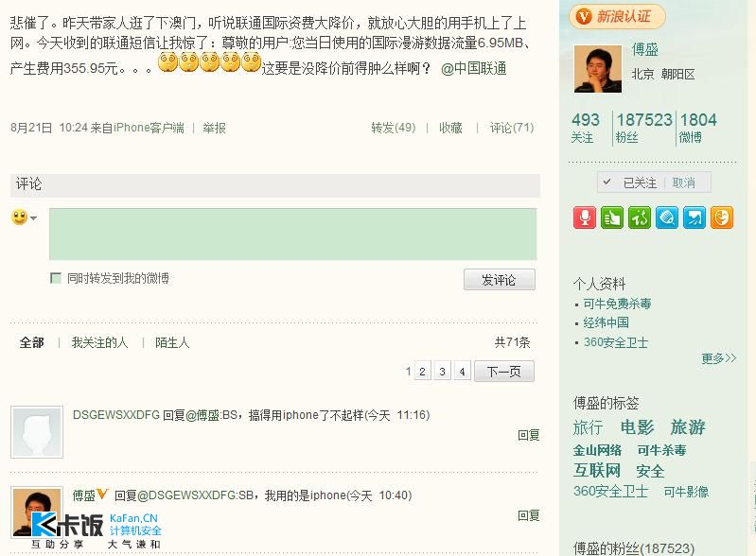
Task: Click the 共71条 comment count text
Action: pos(512,342)
